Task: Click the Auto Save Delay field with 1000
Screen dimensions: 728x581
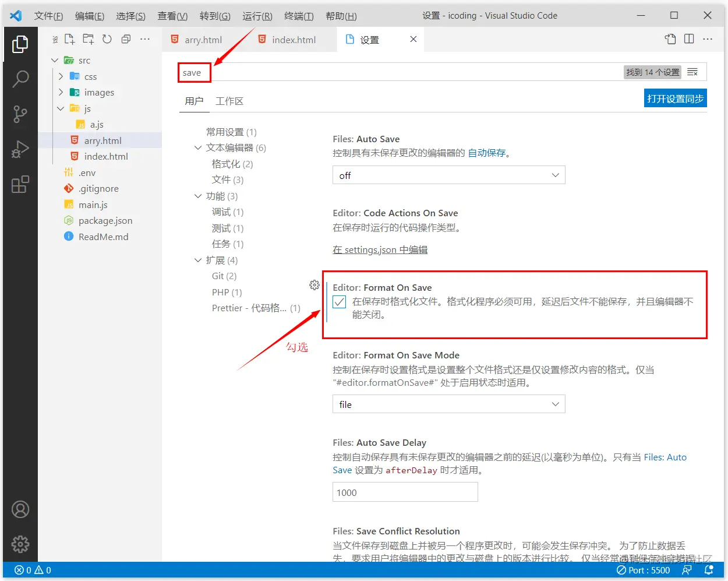Action: point(405,492)
